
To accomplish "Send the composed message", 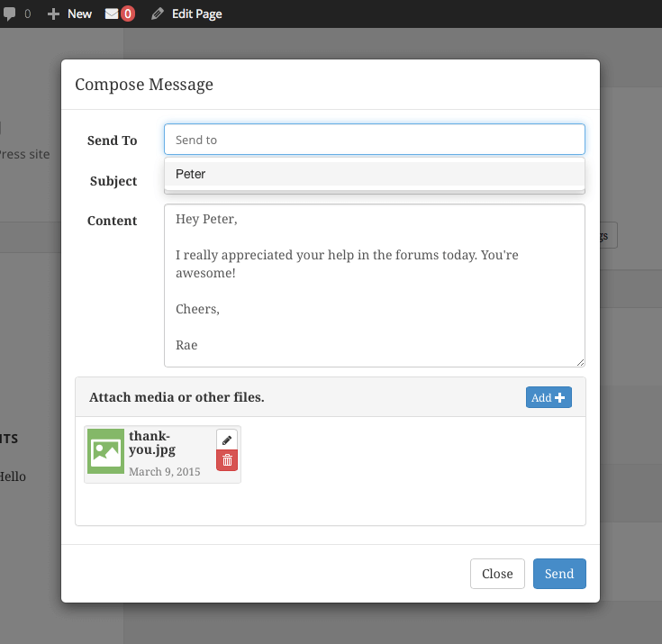I will [x=558, y=574].
